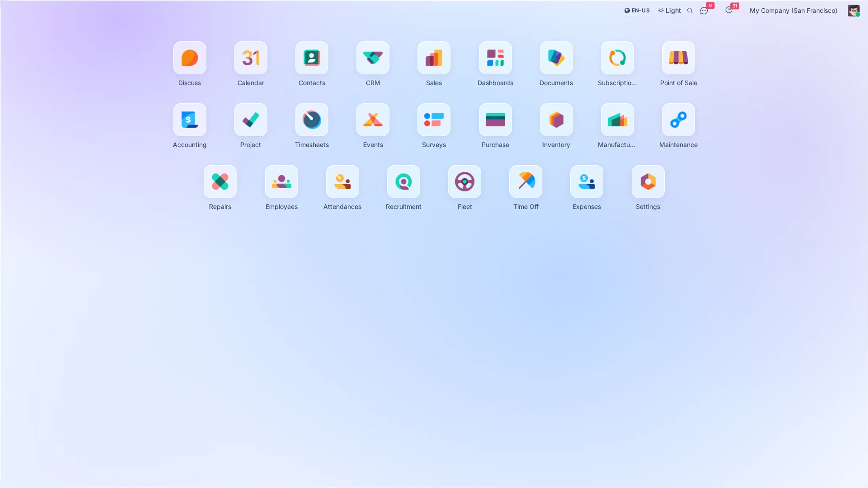Click the search magnifier icon
Viewport: 868px width, 488px height.
tap(690, 11)
